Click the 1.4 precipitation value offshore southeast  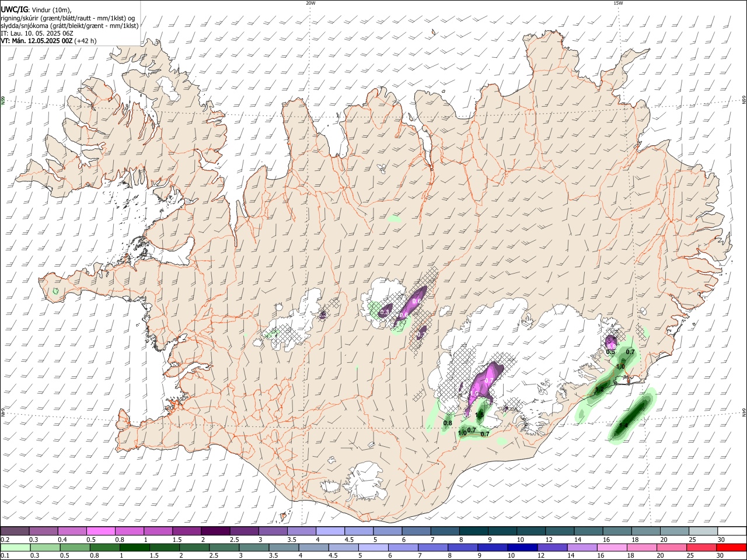pyautogui.click(x=623, y=425)
